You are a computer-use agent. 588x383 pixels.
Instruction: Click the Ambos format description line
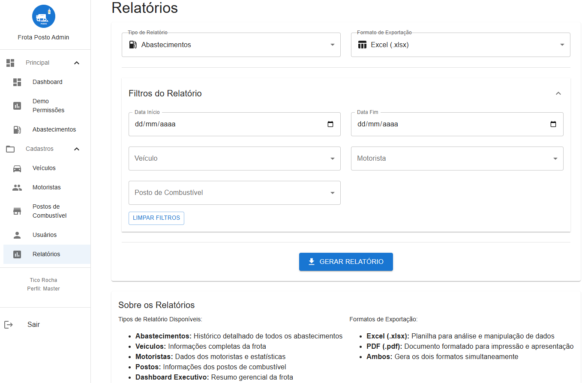coord(442,357)
